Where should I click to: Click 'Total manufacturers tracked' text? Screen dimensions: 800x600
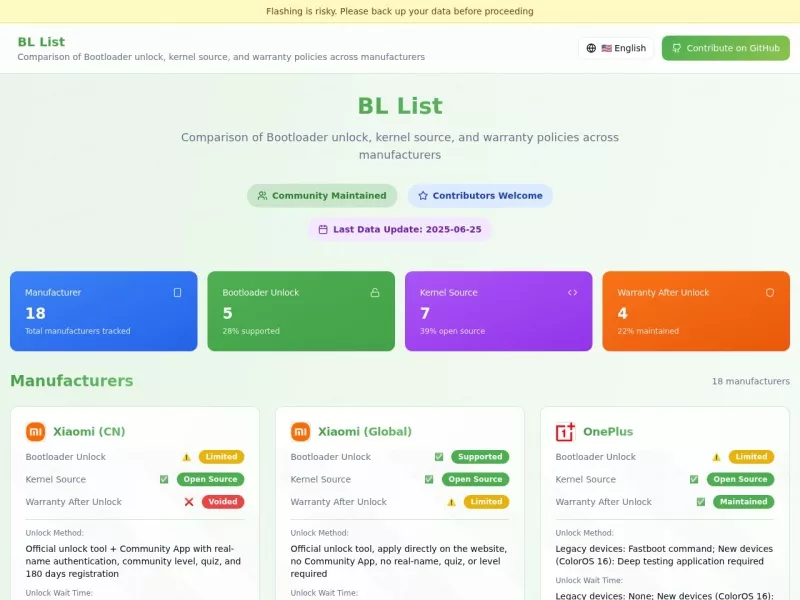[78, 331]
